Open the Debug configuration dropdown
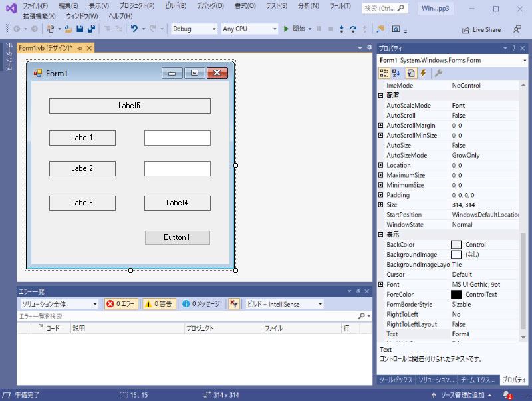The width and height of the screenshot is (532, 401). click(x=193, y=29)
